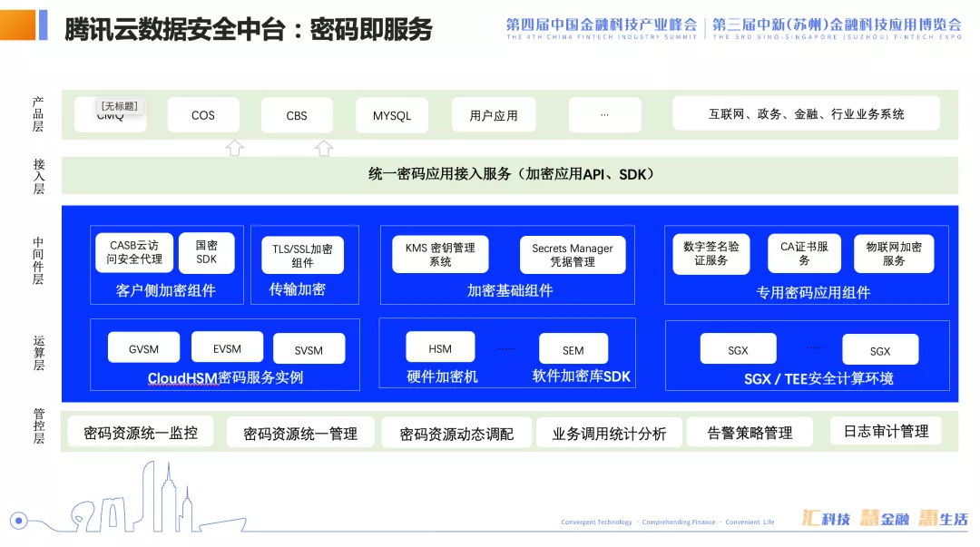Screen dimensions: 980x547
Task: Click the up arrow under COS
Action: coord(234,148)
